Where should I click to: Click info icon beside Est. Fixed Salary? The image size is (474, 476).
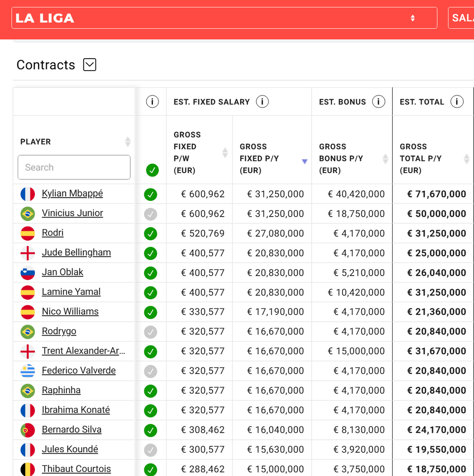[262, 102]
